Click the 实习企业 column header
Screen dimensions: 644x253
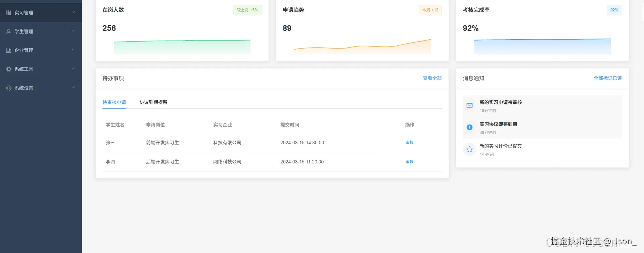tap(223, 125)
